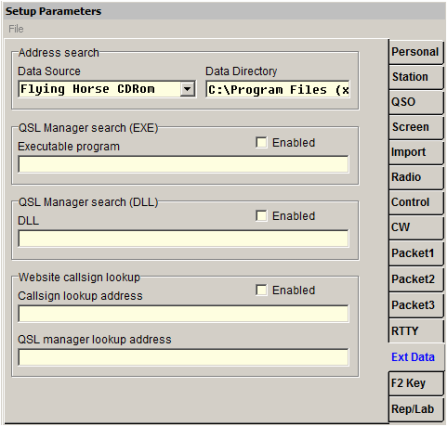The height and width of the screenshot is (426, 447).
Task: Click the QSL manager lookup address field
Action: (183, 357)
